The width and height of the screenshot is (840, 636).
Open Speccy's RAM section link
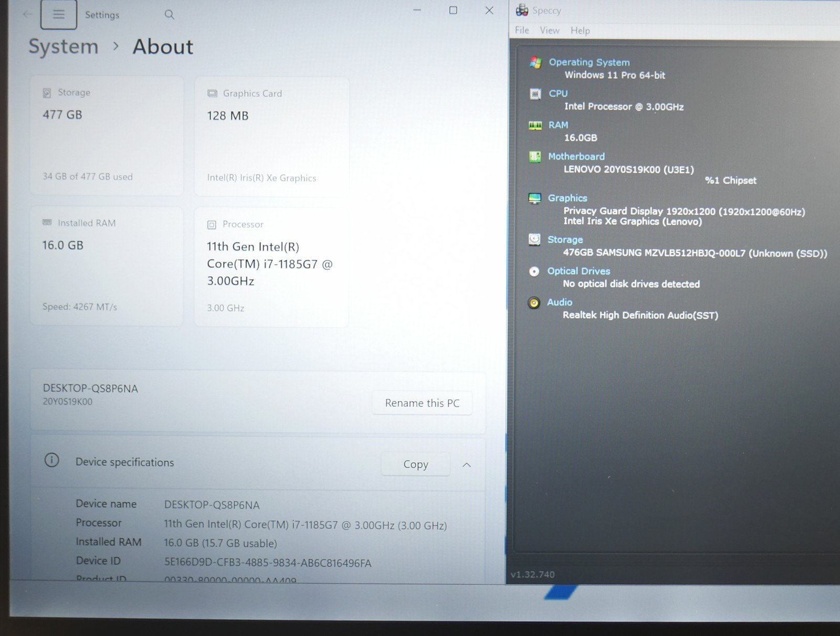[x=558, y=125]
